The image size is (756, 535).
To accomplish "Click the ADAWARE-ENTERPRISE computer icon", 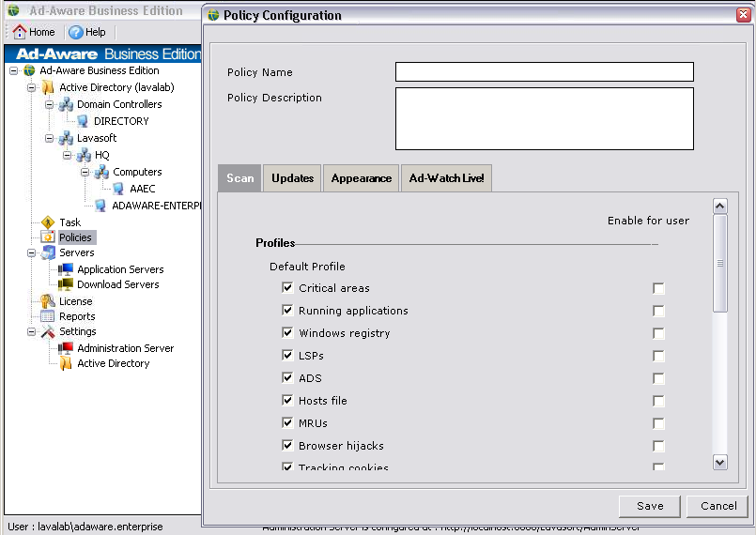I will click(100, 206).
